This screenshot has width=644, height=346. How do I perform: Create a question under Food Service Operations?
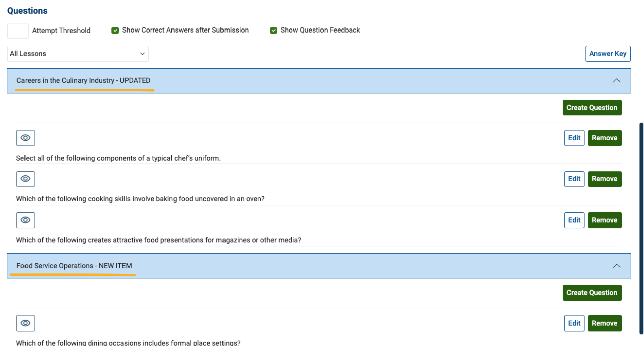[592, 292]
